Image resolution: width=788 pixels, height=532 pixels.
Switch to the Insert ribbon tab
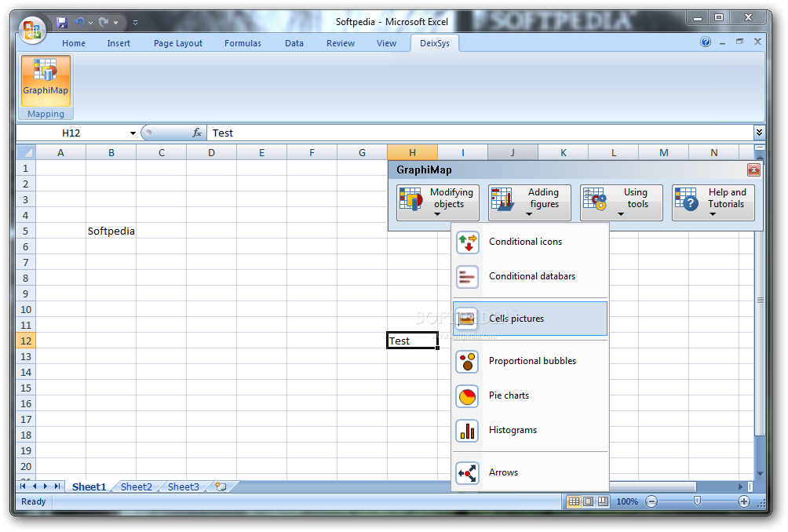[119, 43]
